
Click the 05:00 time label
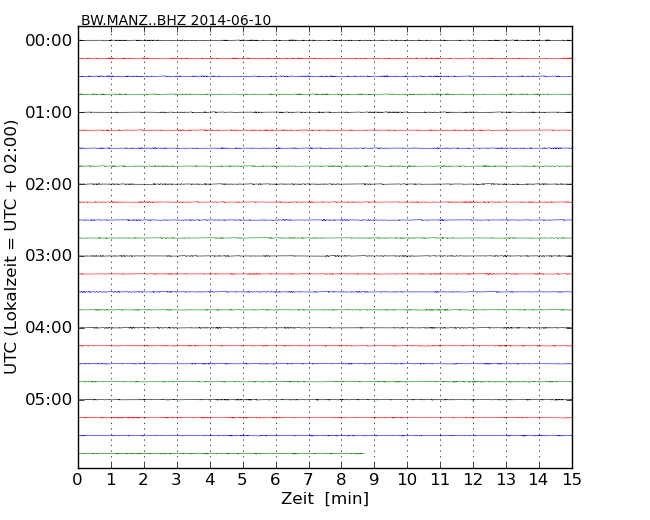coord(49,399)
